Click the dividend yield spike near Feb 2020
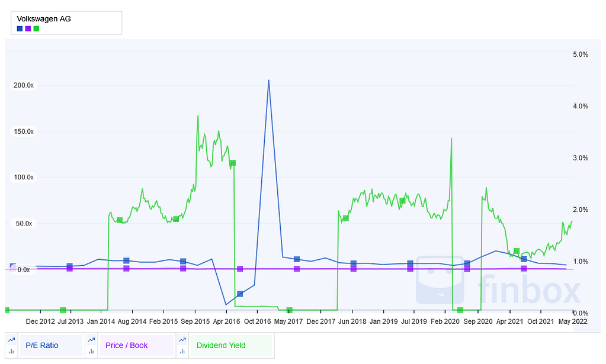The image size is (606, 364). pyautogui.click(x=451, y=138)
